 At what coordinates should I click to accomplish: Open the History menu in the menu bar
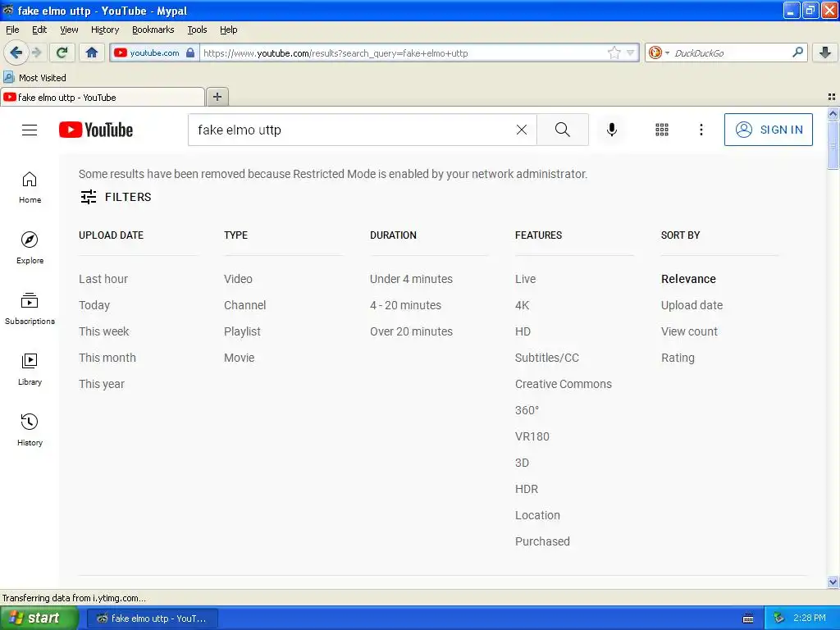click(x=104, y=30)
